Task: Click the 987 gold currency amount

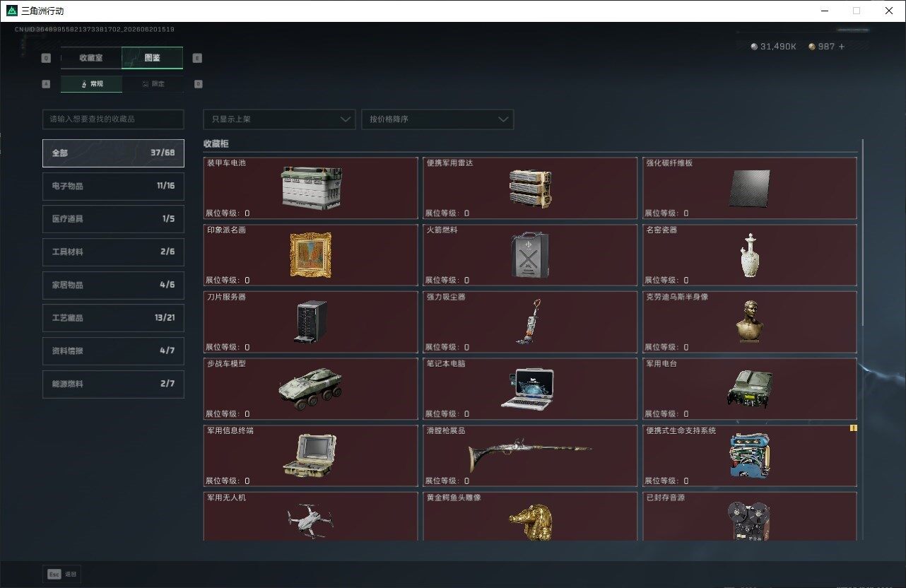Action: coord(827,47)
